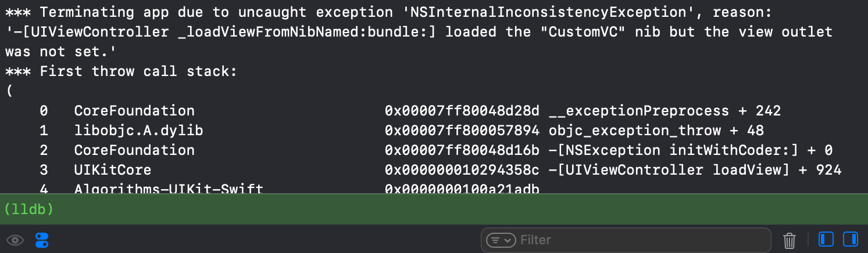Toggle the left variables pane button
Screen dimensions: 868x253
[826, 239]
